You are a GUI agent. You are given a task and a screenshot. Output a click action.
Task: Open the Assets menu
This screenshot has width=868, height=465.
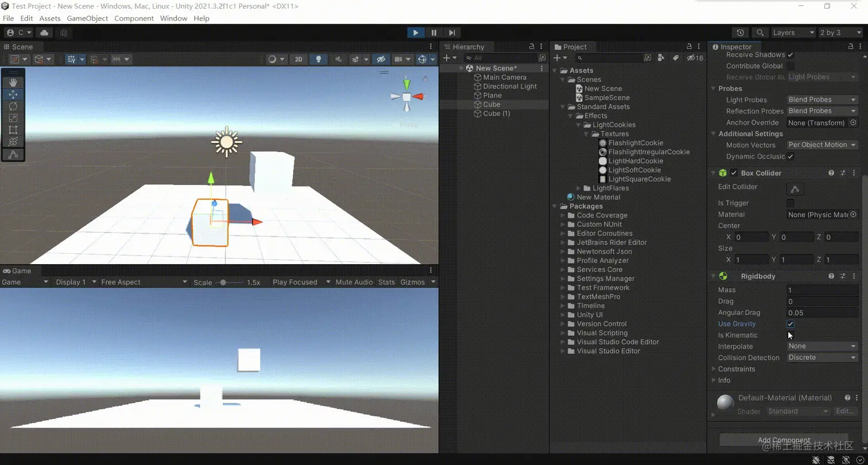point(50,18)
